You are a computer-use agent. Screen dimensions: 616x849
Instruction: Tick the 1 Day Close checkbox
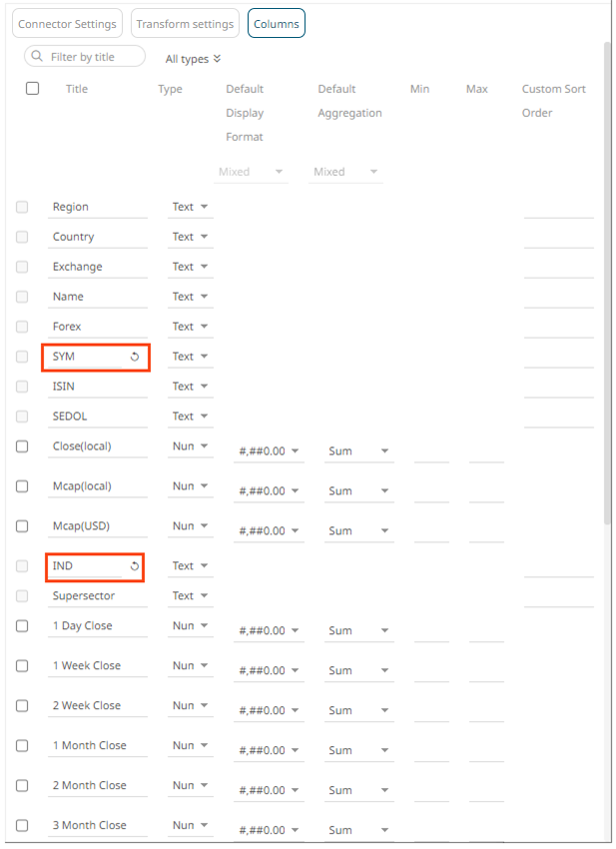pos(22,626)
